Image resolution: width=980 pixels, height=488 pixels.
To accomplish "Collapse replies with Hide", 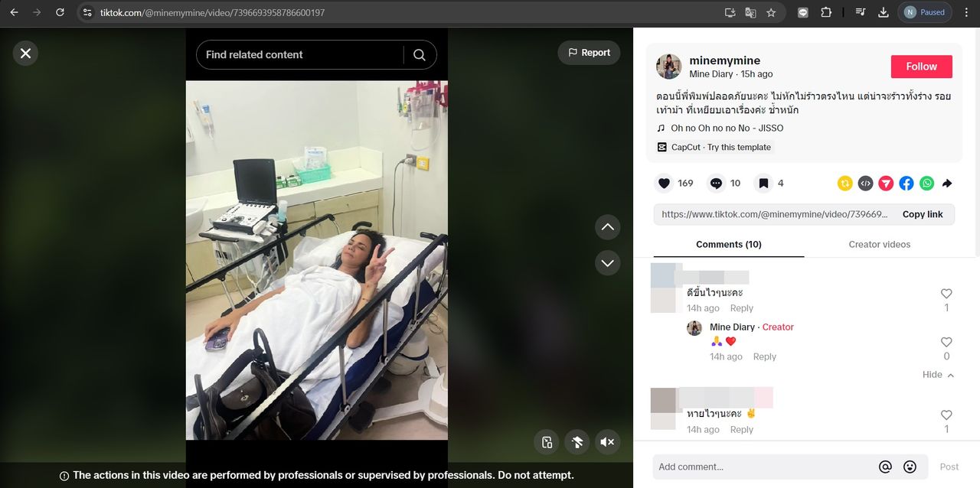I will click(x=938, y=375).
